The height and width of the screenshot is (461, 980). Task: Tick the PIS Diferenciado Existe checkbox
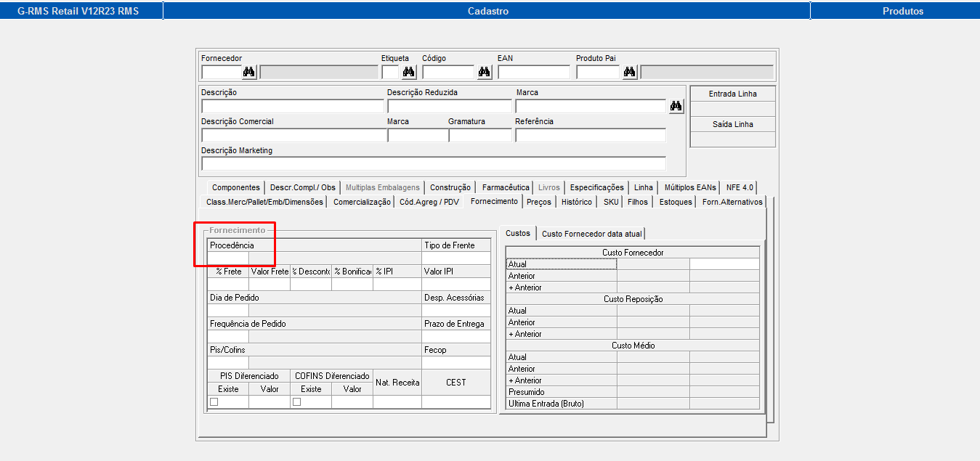(214, 401)
